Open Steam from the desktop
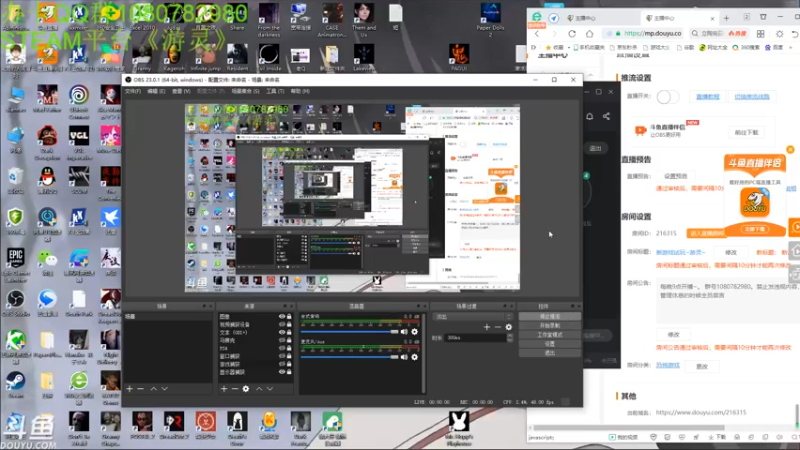This screenshot has width=800, height=450. point(15,385)
